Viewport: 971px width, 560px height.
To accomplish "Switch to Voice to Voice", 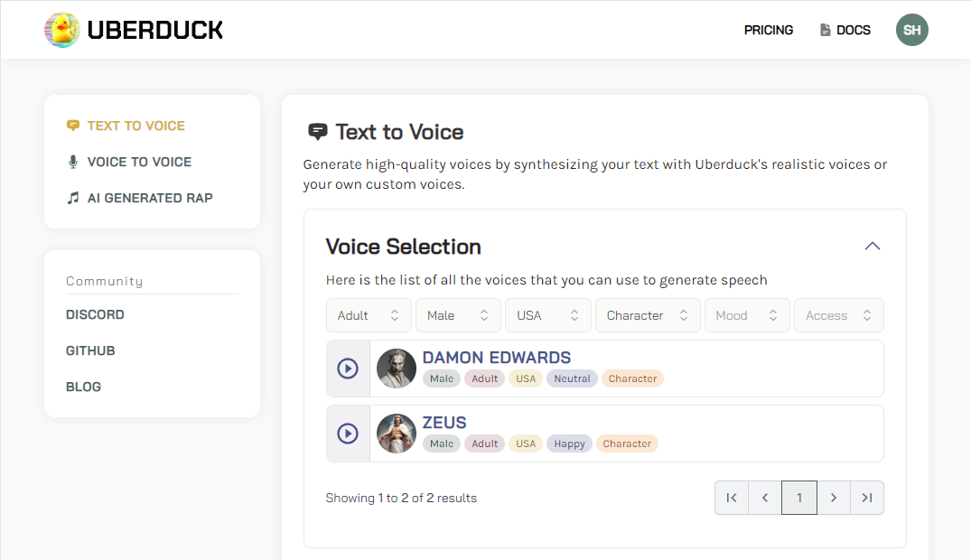I will (139, 162).
